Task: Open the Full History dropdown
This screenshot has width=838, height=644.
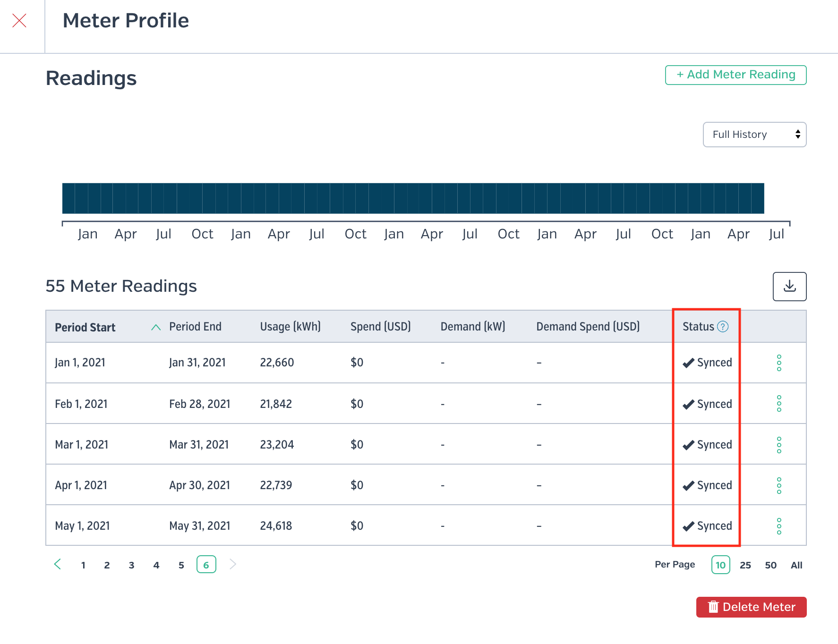Action: coord(754,135)
